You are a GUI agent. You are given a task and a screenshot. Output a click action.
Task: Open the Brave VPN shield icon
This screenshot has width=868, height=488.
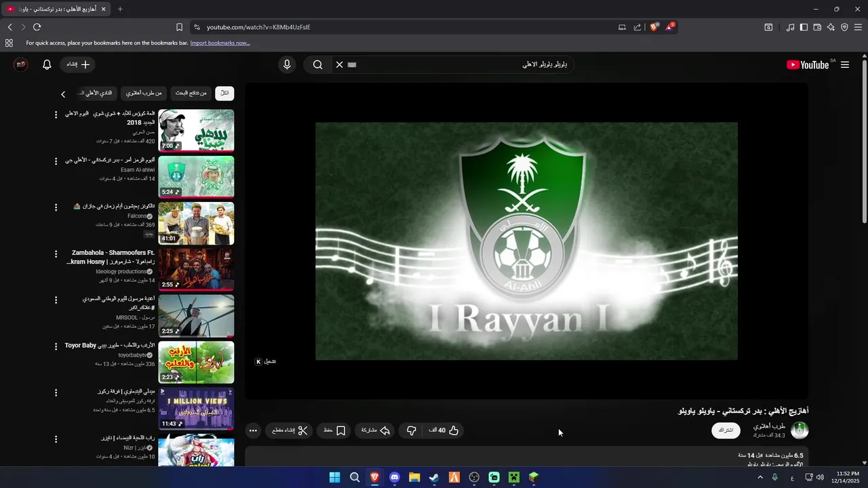[844, 27]
